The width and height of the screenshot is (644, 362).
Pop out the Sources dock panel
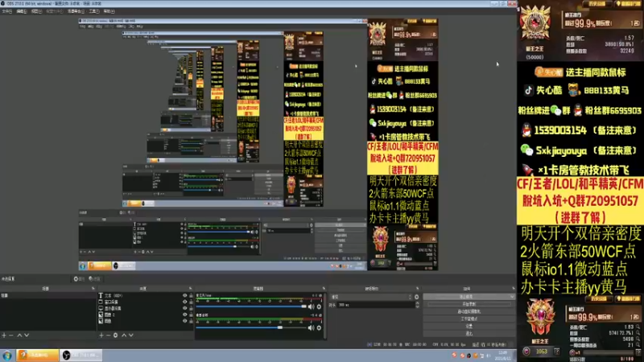(190, 289)
